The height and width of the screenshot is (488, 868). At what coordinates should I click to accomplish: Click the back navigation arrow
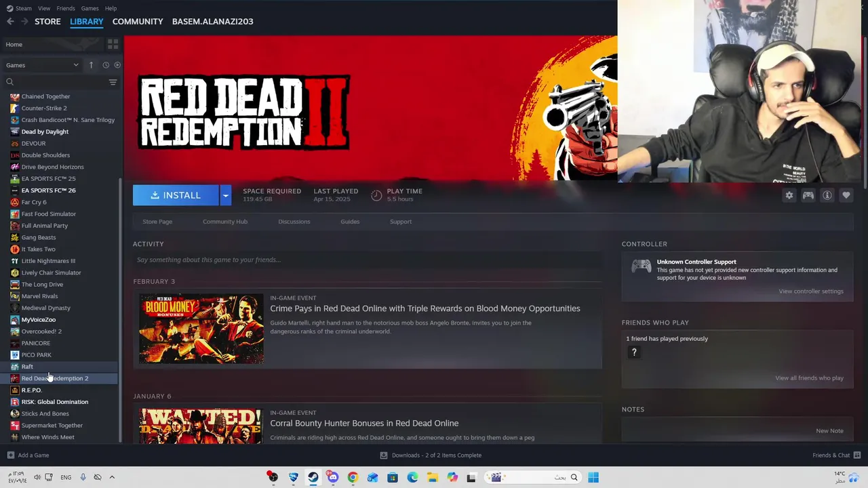(10, 22)
